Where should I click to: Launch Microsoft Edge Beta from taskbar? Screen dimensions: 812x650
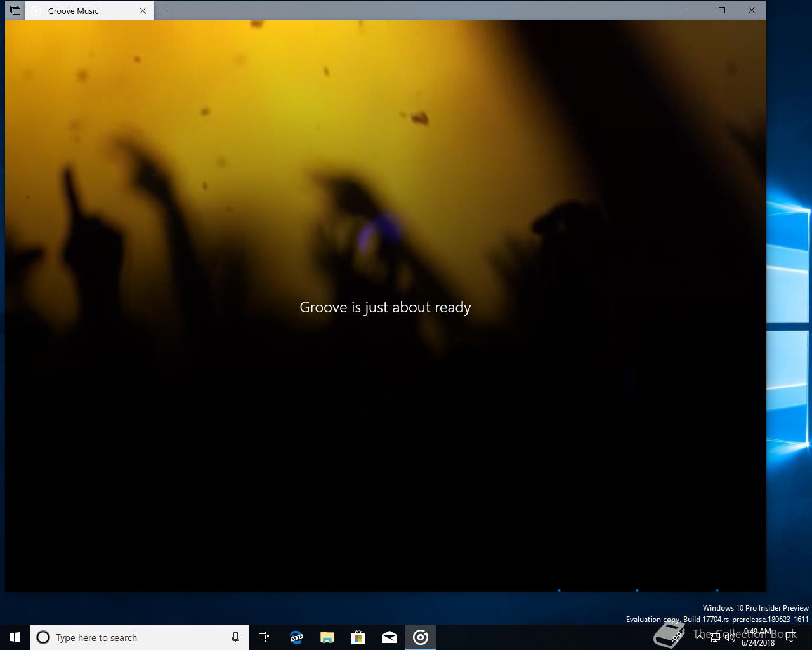296,637
